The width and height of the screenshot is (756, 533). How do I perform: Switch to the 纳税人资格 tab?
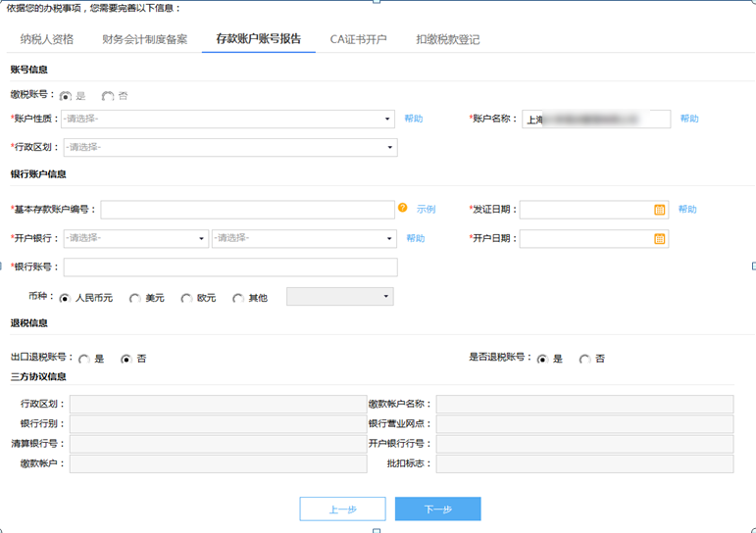(x=47, y=40)
